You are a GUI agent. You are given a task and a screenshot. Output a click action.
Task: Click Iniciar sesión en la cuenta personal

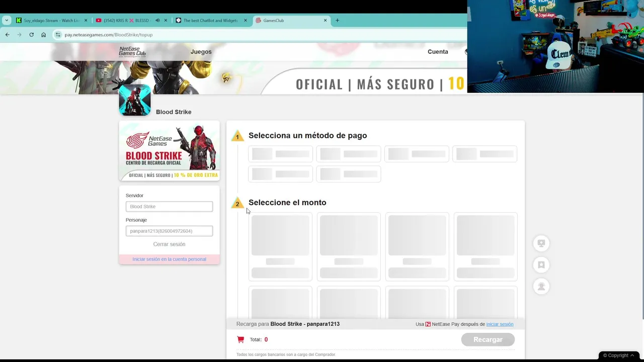pyautogui.click(x=169, y=259)
